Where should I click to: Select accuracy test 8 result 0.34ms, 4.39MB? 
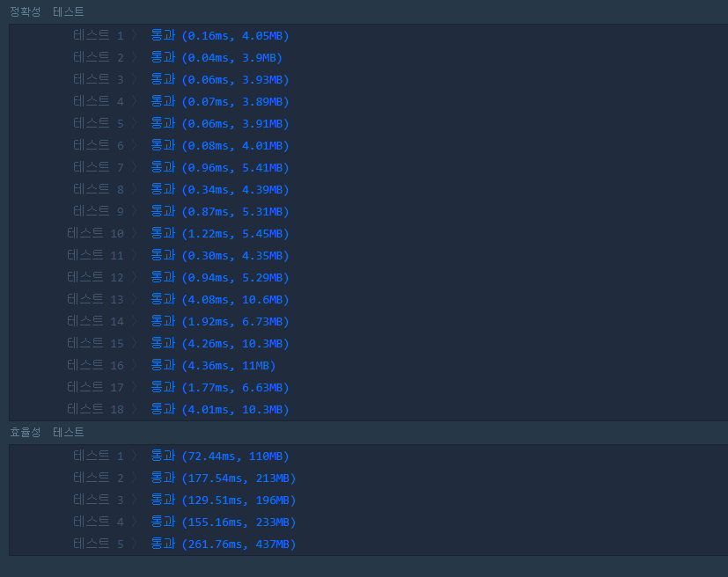(220, 190)
